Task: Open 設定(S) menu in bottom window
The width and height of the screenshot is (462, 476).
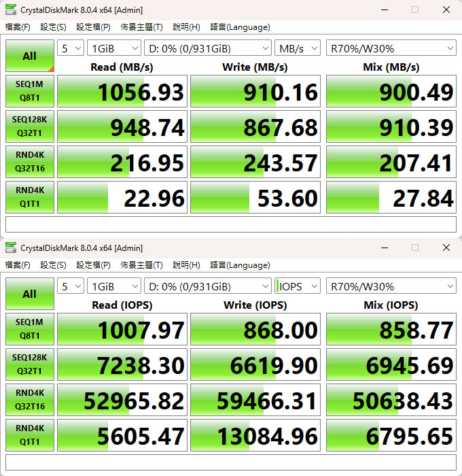Action: click(x=53, y=265)
